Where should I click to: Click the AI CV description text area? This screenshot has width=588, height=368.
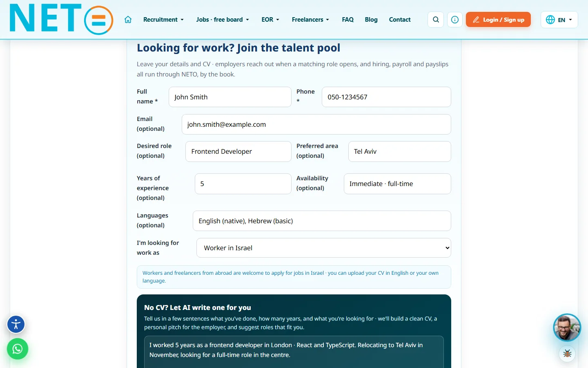[x=294, y=352]
